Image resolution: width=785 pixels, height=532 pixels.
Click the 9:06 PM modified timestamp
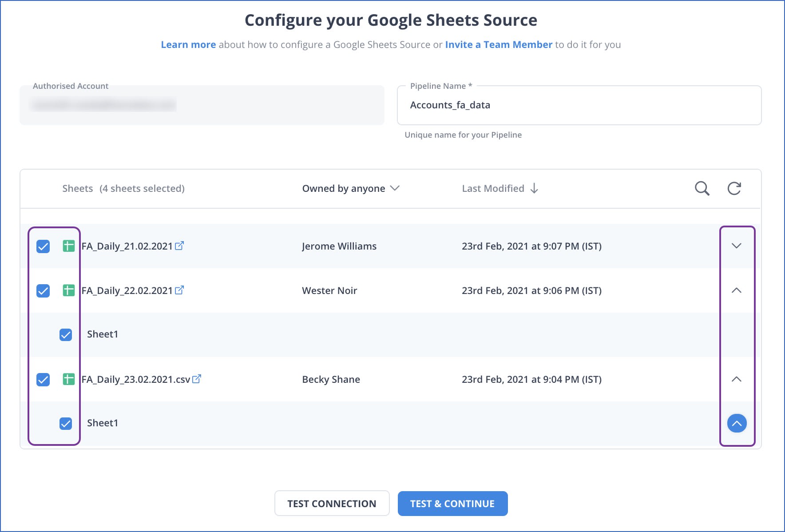click(x=531, y=290)
